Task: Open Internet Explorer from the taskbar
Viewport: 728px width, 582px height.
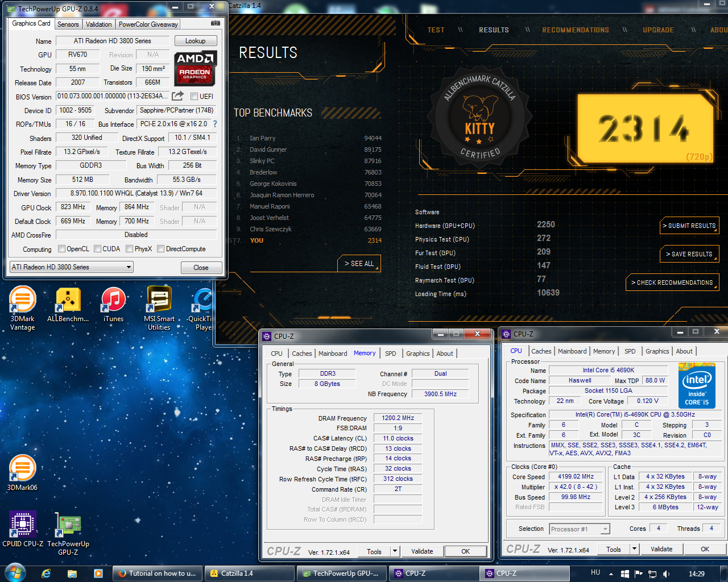Action: click(x=46, y=573)
